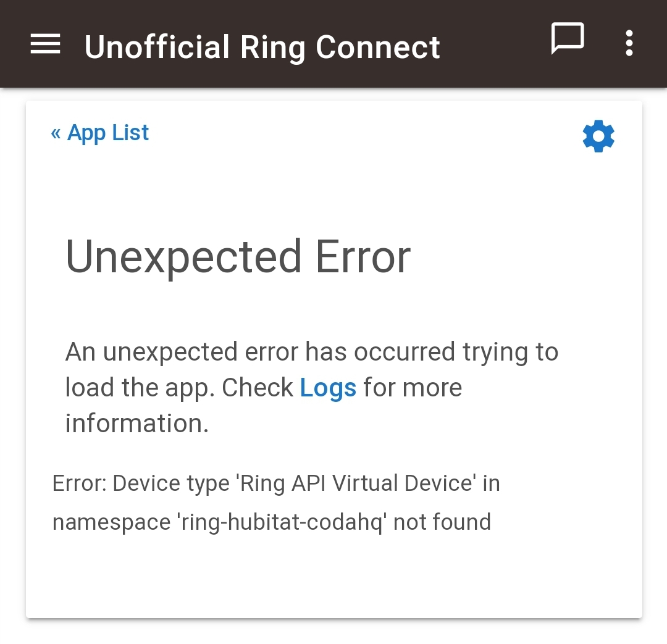This screenshot has width=667, height=644.
Task: Open the Logs link
Action: pyautogui.click(x=328, y=388)
